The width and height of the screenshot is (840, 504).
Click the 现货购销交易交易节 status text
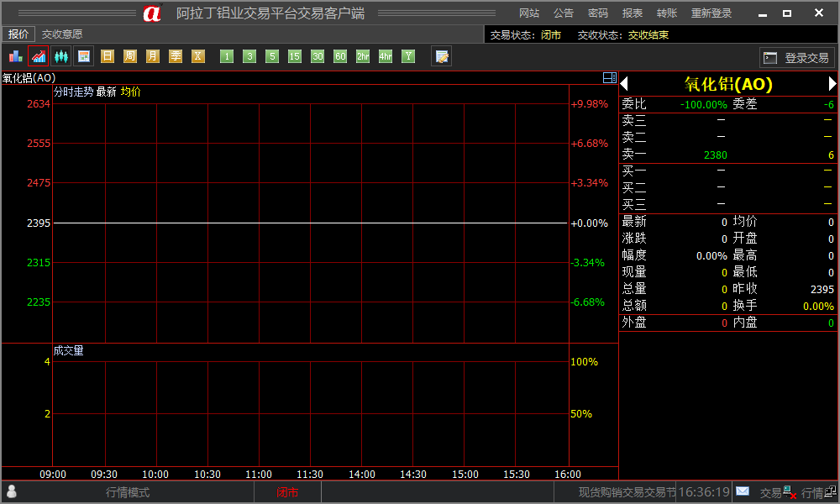pos(627,492)
